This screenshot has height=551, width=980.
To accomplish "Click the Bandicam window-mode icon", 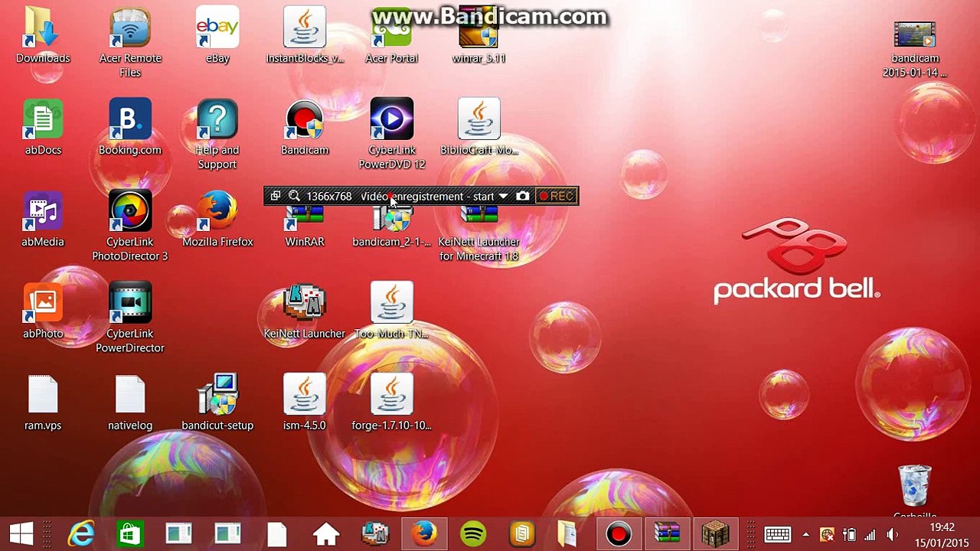I will pyautogui.click(x=276, y=197).
